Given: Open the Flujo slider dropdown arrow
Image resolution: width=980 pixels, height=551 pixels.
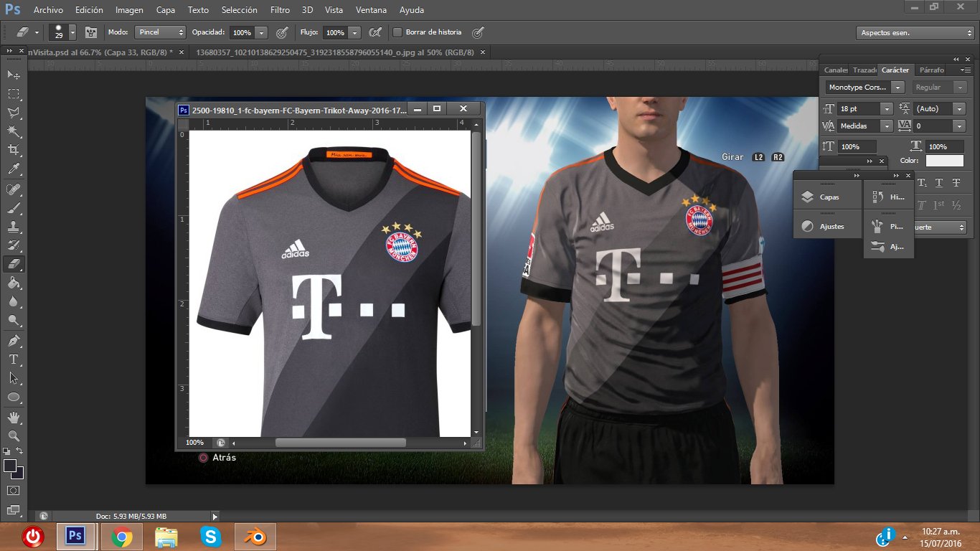Looking at the screenshot, I should (354, 32).
